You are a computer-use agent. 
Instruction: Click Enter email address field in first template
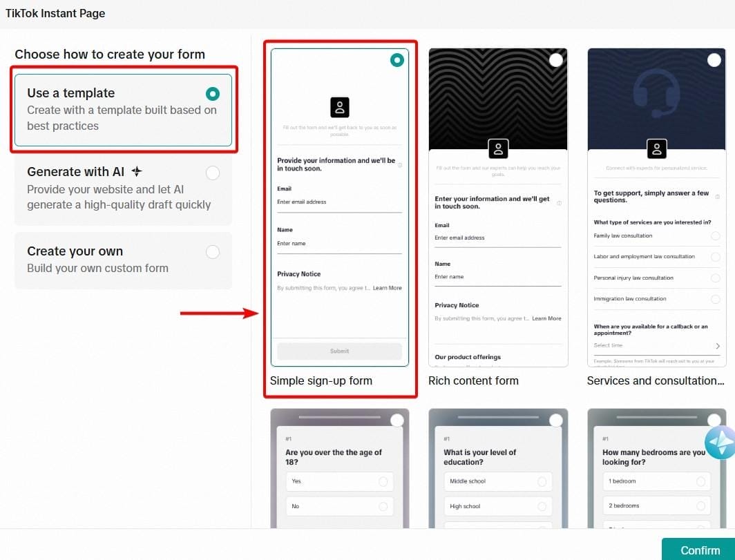click(338, 202)
